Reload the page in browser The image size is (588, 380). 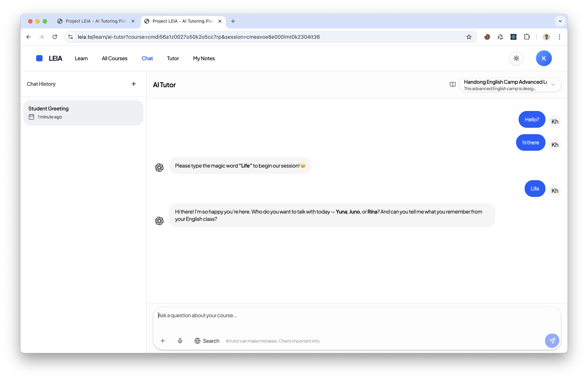pos(55,37)
